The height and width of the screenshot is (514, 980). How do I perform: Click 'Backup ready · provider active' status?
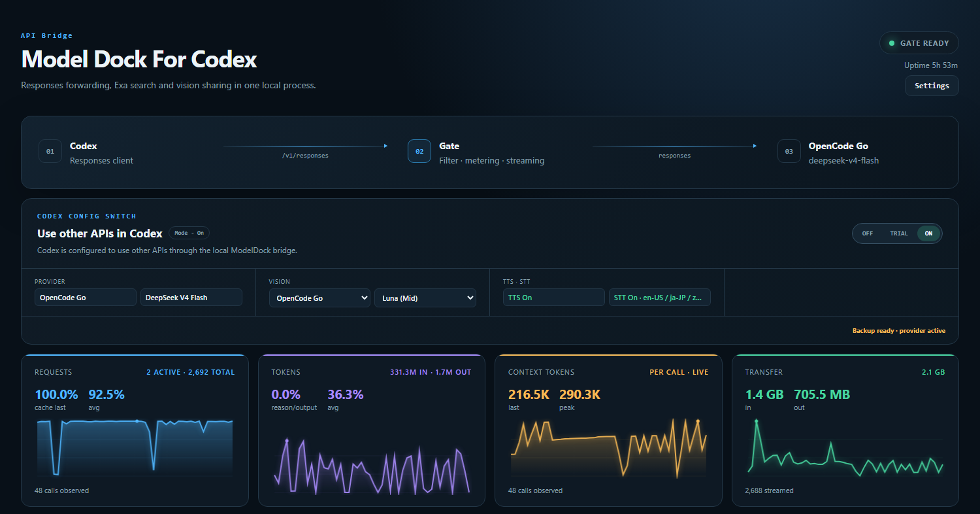point(899,331)
